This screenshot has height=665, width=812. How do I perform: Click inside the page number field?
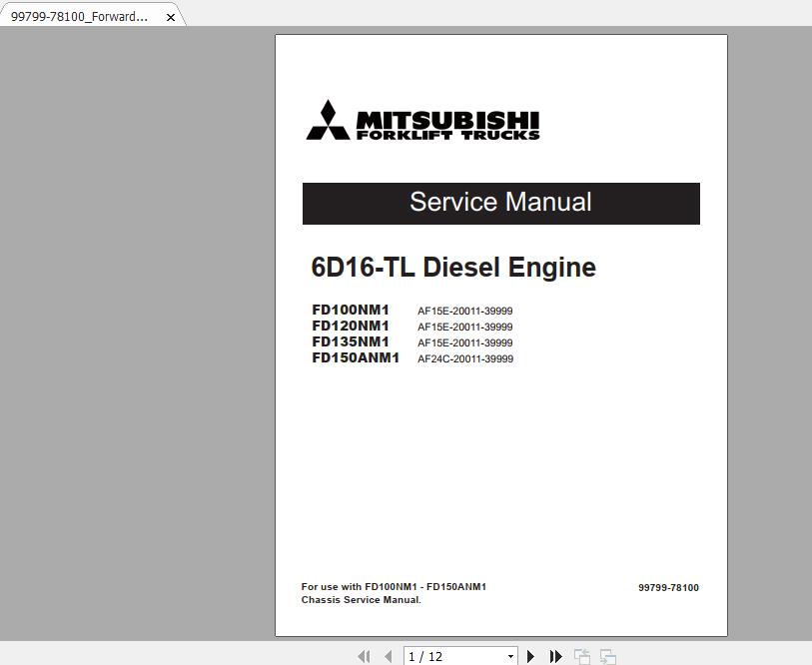(439, 657)
